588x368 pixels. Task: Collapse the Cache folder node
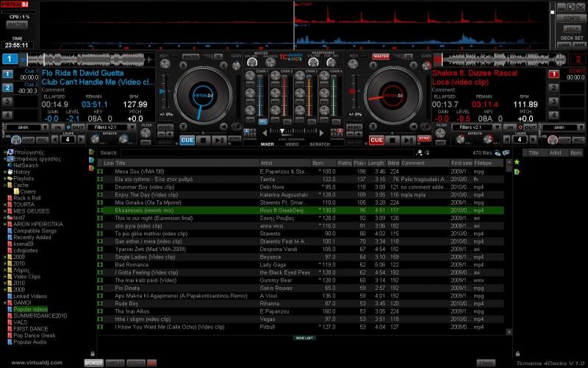5,185
